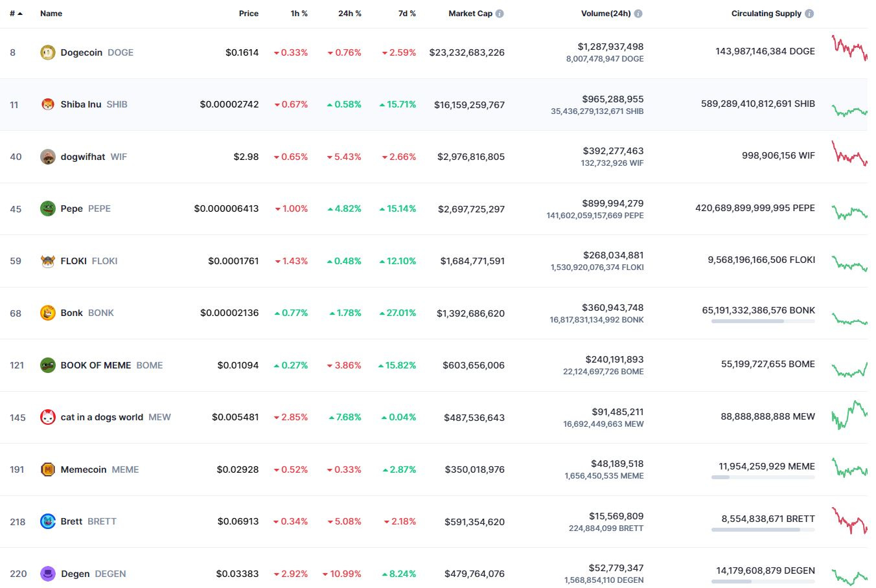Image resolution: width=876 pixels, height=588 pixels.
Task: Click Brett market cap $591,354,620
Action: tap(475, 522)
